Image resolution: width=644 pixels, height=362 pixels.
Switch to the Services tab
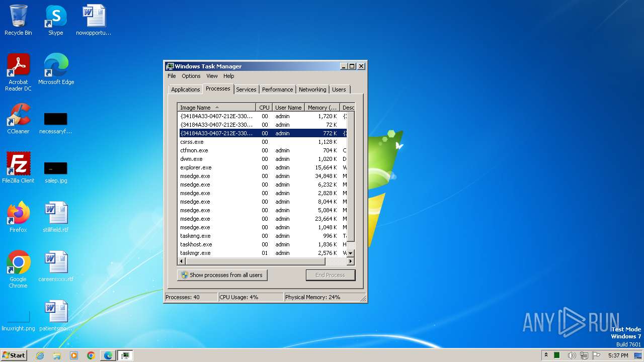coord(246,89)
